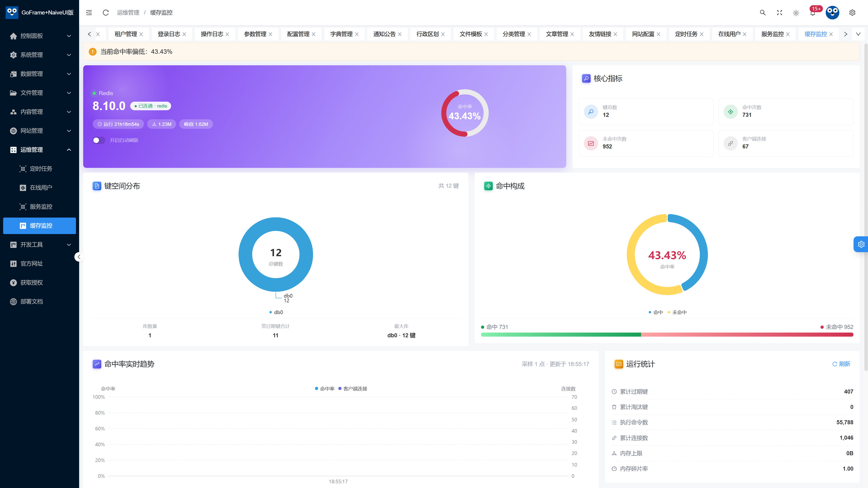
Task: Open notifications bell with 15+ badge
Action: pos(813,12)
